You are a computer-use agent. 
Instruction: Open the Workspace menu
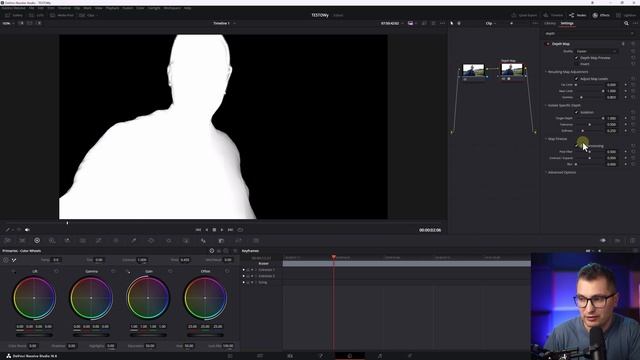172,8
